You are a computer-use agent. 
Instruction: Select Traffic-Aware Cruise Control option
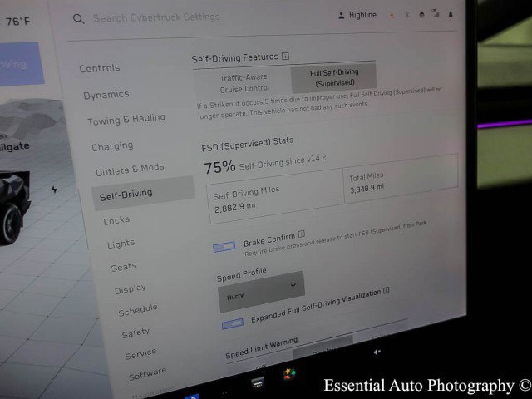(x=244, y=83)
